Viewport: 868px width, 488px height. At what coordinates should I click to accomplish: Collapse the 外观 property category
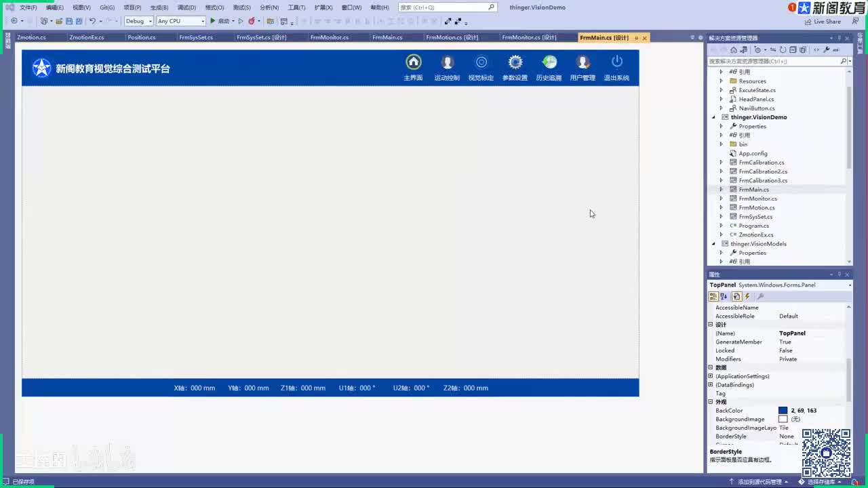click(711, 402)
